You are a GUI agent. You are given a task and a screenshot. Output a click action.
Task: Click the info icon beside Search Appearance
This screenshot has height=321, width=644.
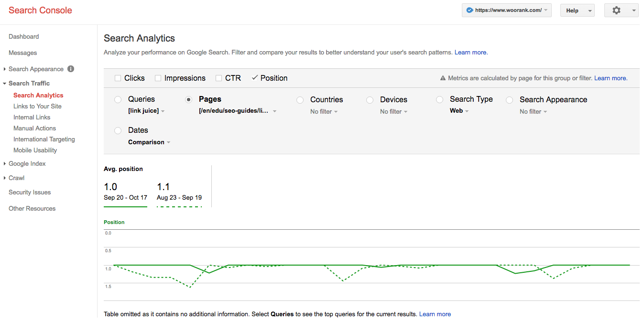coord(70,69)
